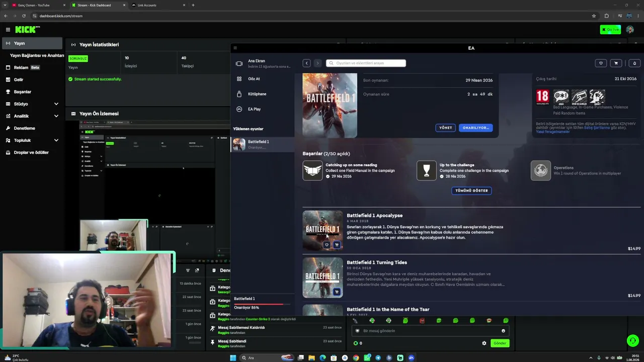Open filter icon in moderation panel
This screenshot has height=362, width=644.
[188, 270]
